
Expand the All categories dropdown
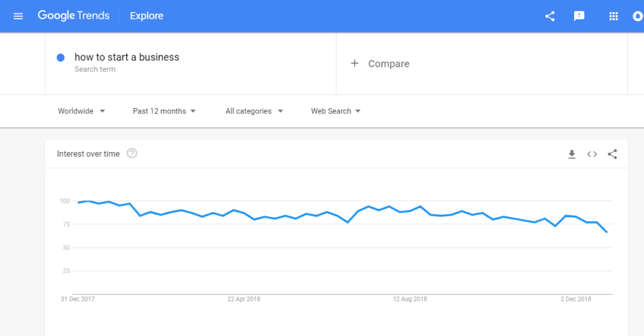(x=254, y=111)
